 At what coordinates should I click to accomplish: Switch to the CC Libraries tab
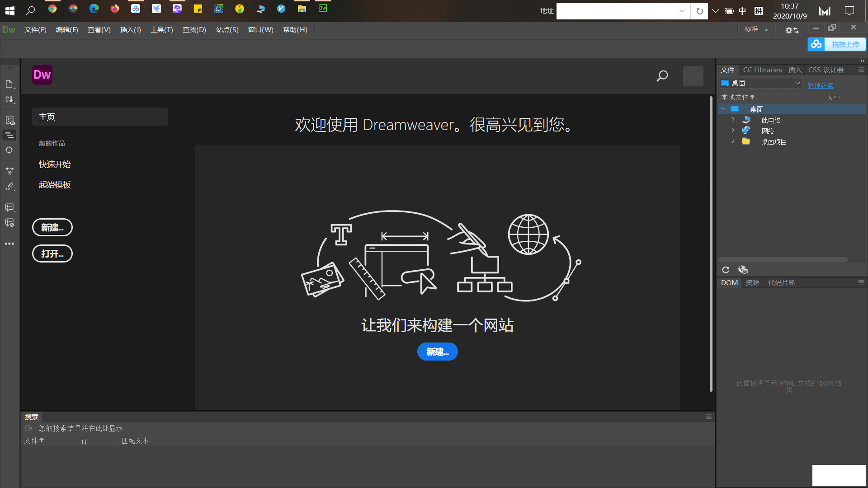(x=762, y=70)
